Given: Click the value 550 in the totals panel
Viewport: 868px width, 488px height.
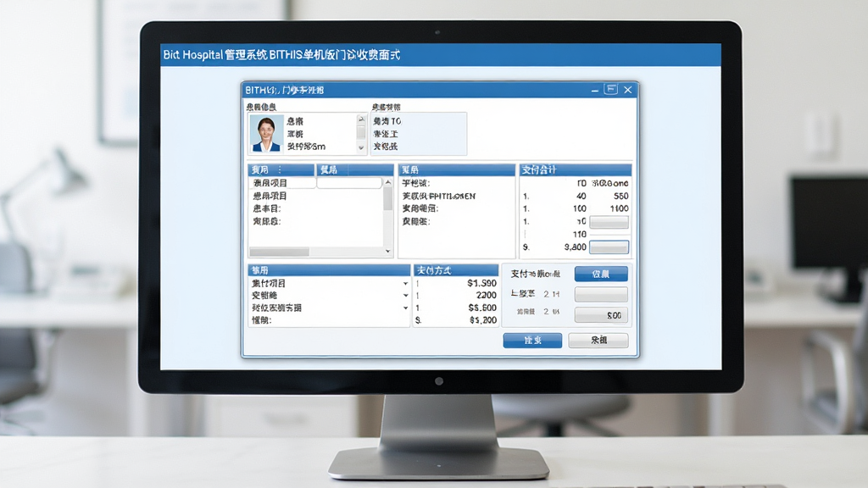Looking at the screenshot, I should click(621, 196).
